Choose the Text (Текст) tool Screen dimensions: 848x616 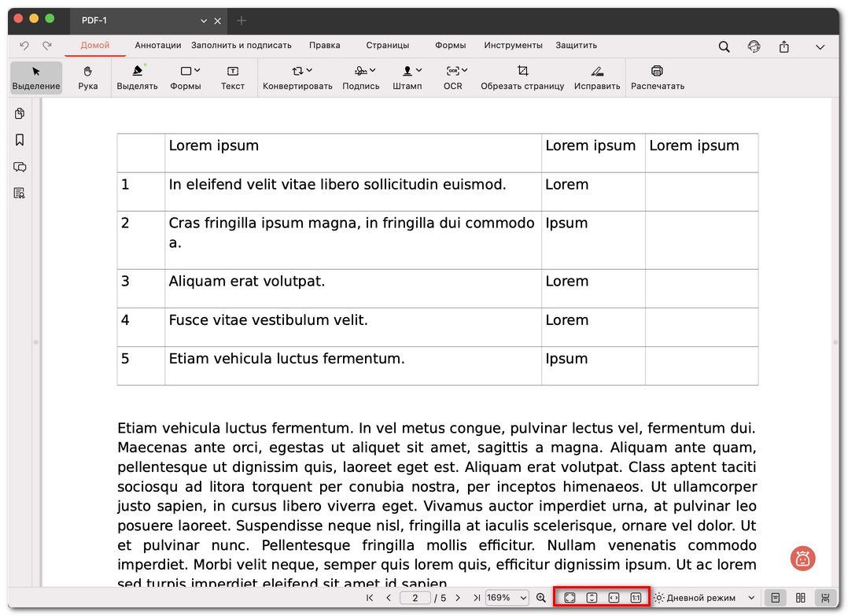232,77
